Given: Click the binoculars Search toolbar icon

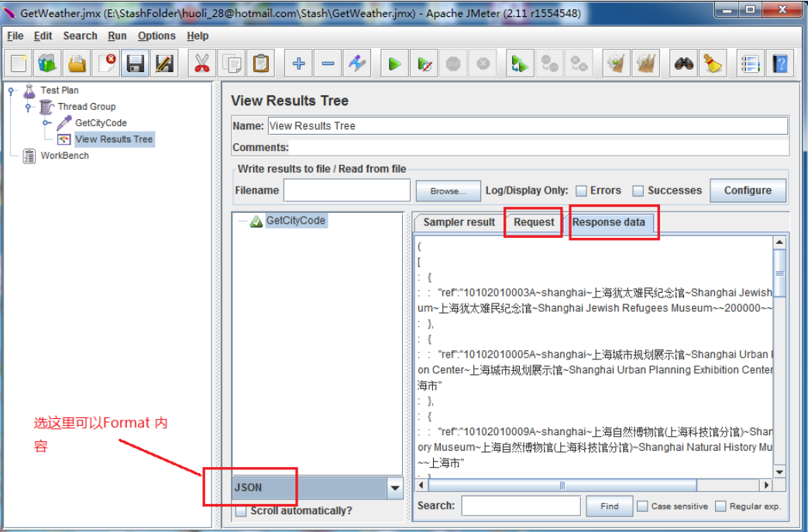Looking at the screenshot, I should click(683, 64).
